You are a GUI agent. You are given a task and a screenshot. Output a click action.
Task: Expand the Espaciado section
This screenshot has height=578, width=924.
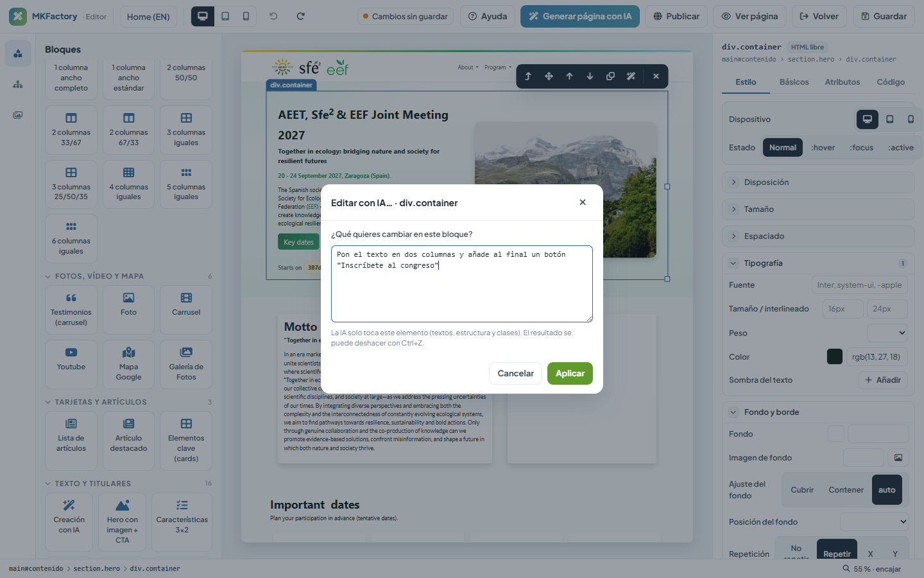[818, 236]
